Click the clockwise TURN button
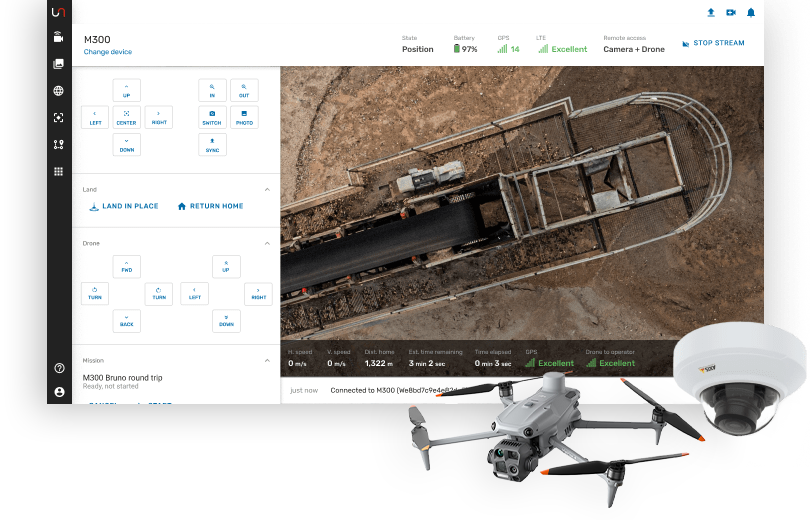Screen dimensions: 810x520 click(159, 294)
